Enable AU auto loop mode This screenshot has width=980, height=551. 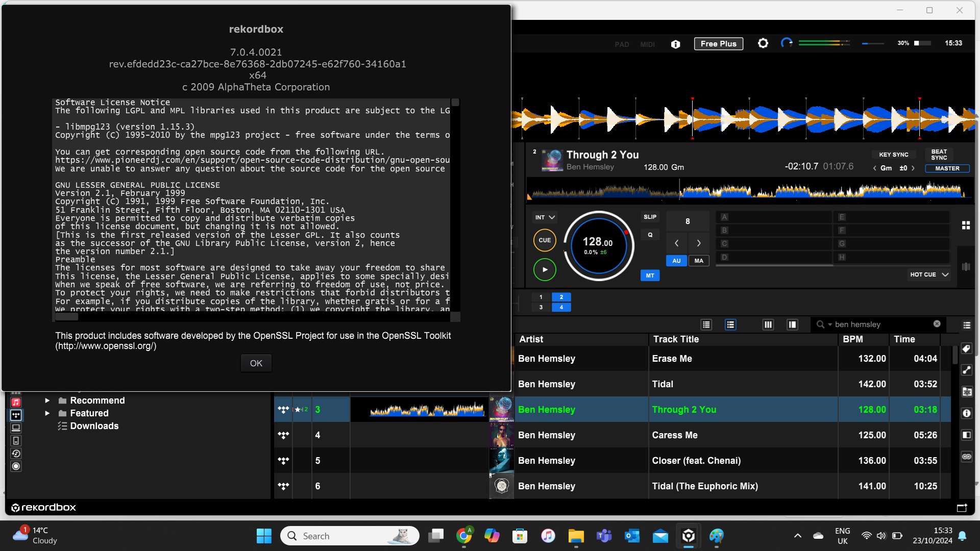[x=676, y=261]
